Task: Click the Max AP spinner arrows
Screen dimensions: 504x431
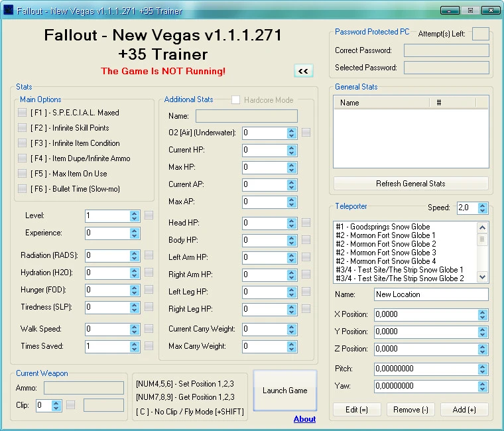Action: tap(292, 202)
